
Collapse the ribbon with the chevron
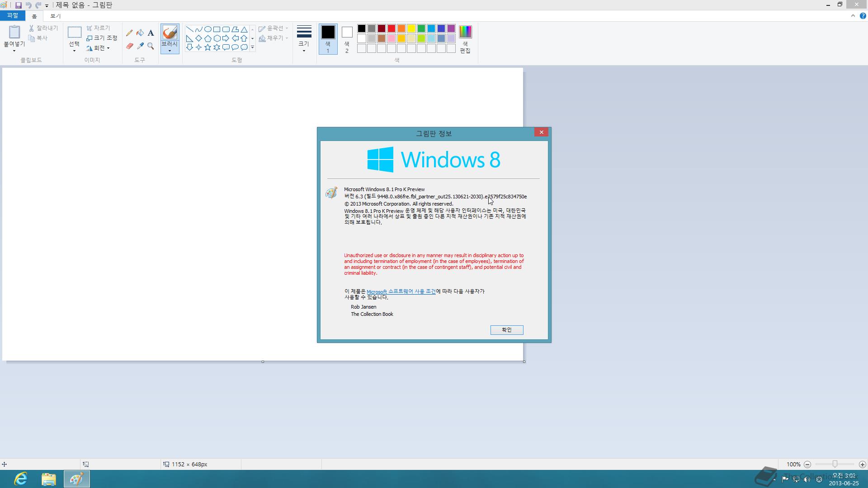853,16
